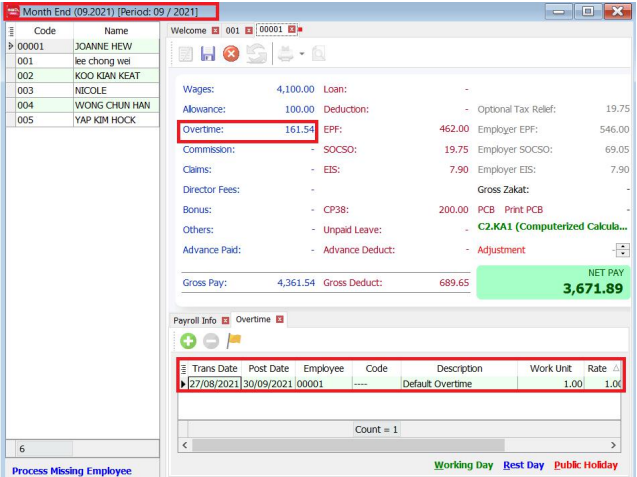Click the Preview magnifier toolbar icon

click(x=318, y=54)
